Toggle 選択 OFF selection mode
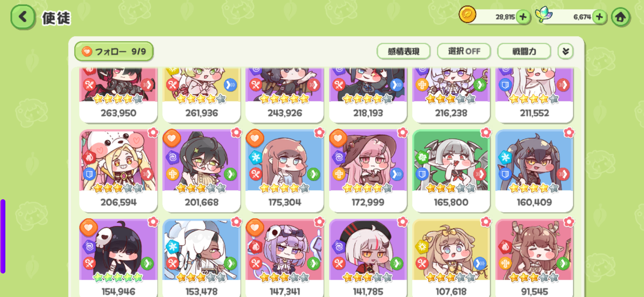 464,52
